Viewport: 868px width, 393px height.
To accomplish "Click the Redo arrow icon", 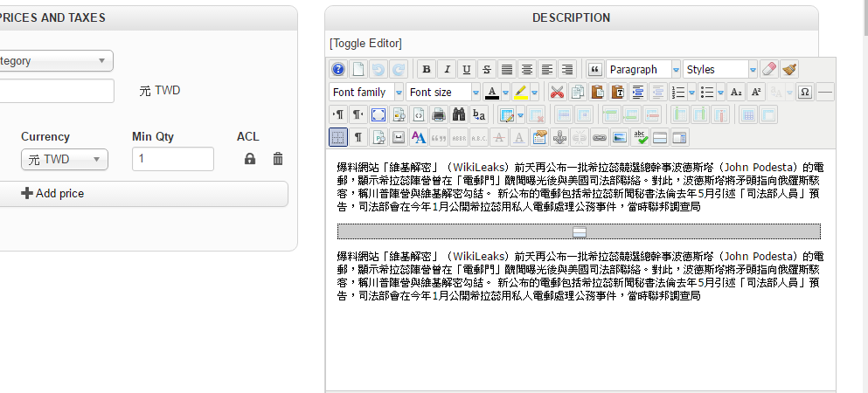I will coord(398,69).
